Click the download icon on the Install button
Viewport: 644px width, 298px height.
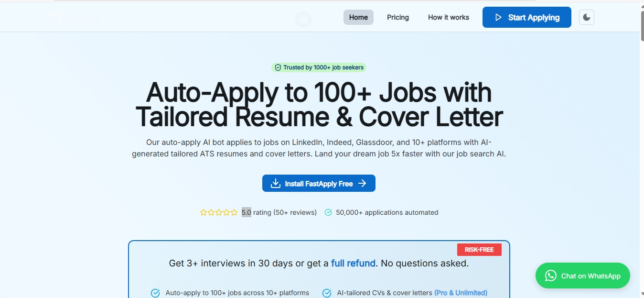click(275, 184)
